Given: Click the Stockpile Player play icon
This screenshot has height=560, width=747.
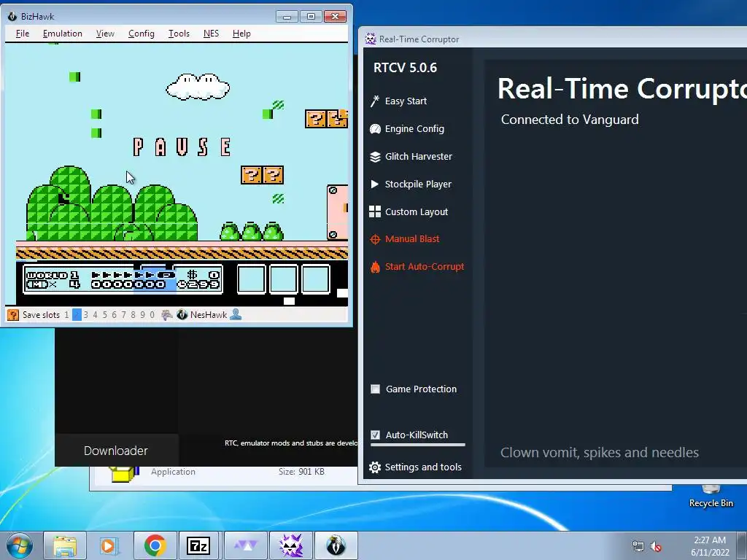Looking at the screenshot, I should pyautogui.click(x=375, y=184).
